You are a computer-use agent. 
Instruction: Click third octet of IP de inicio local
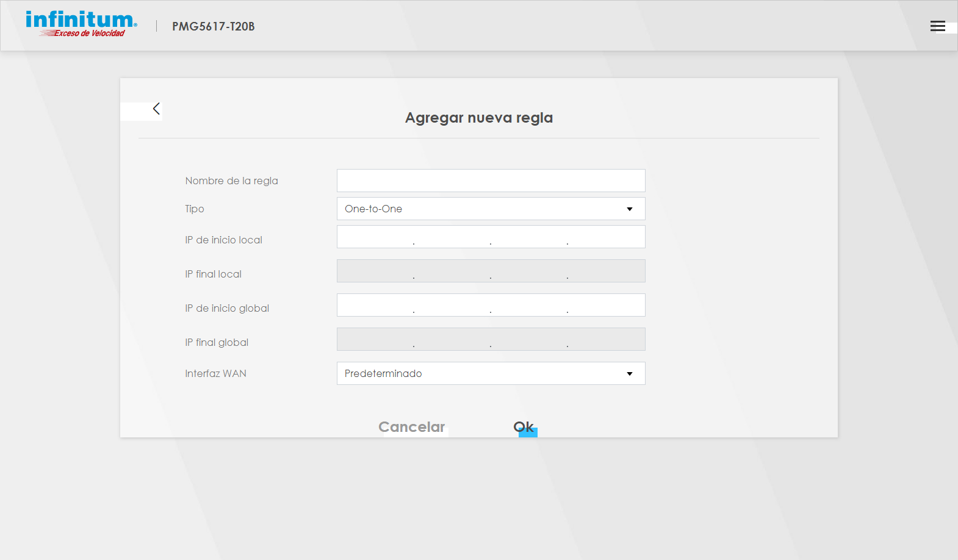[529, 237]
